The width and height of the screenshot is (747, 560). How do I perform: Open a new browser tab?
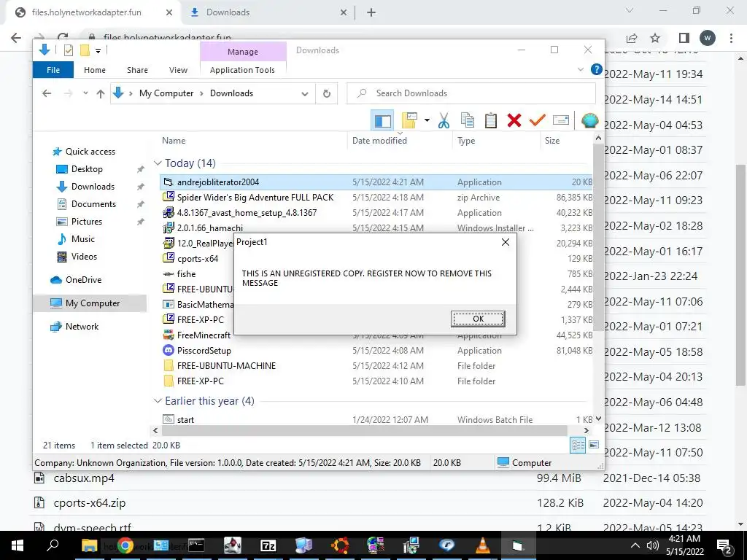pyautogui.click(x=371, y=13)
